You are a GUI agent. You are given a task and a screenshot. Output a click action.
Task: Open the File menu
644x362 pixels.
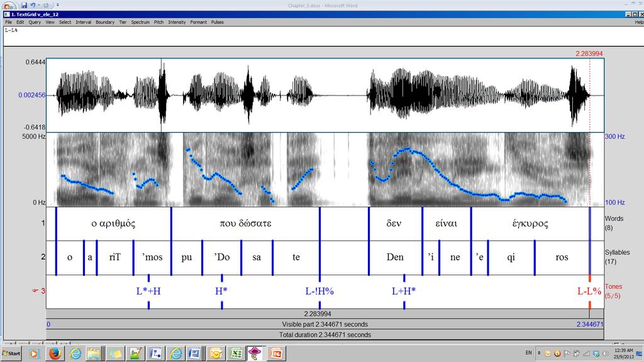pyautogui.click(x=8, y=22)
